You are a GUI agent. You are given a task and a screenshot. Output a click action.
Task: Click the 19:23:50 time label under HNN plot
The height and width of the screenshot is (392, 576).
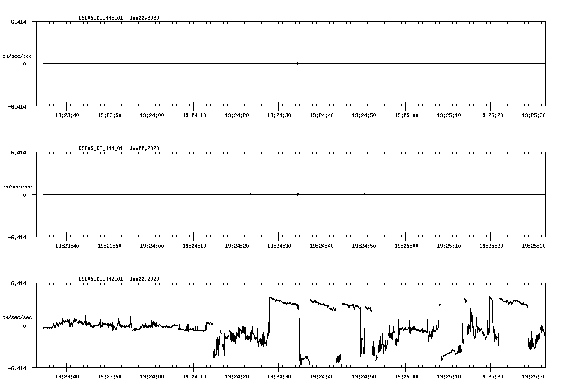tap(109, 246)
